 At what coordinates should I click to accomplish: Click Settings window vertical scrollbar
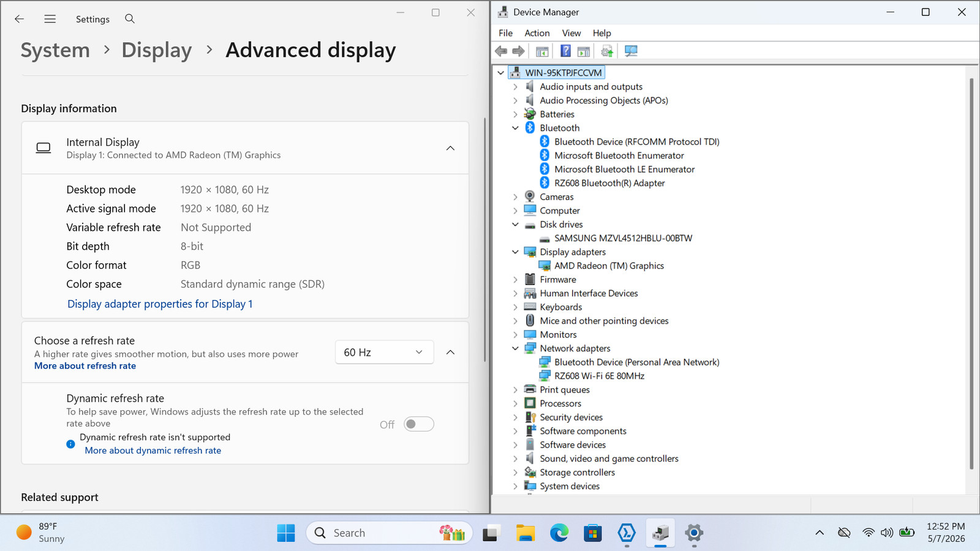(x=484, y=239)
